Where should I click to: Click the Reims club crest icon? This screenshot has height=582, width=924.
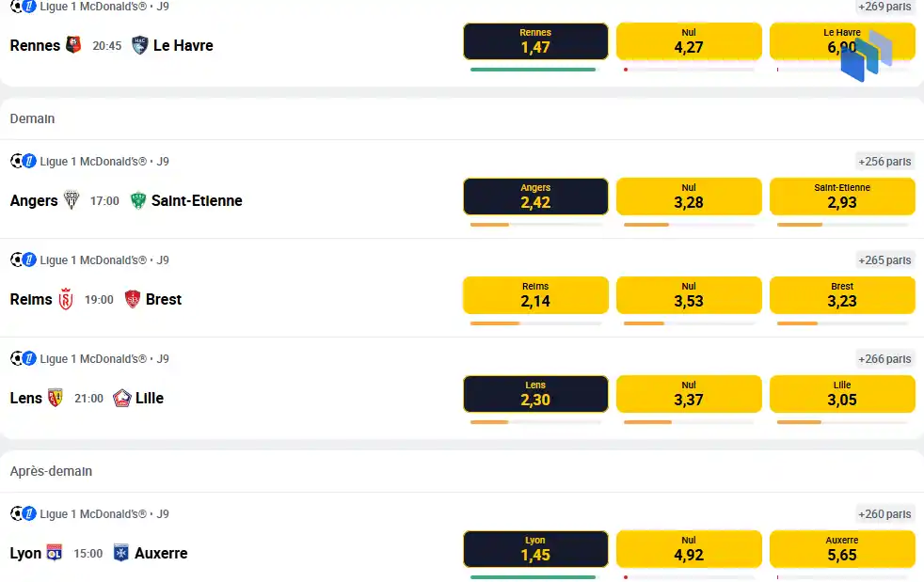(x=66, y=299)
